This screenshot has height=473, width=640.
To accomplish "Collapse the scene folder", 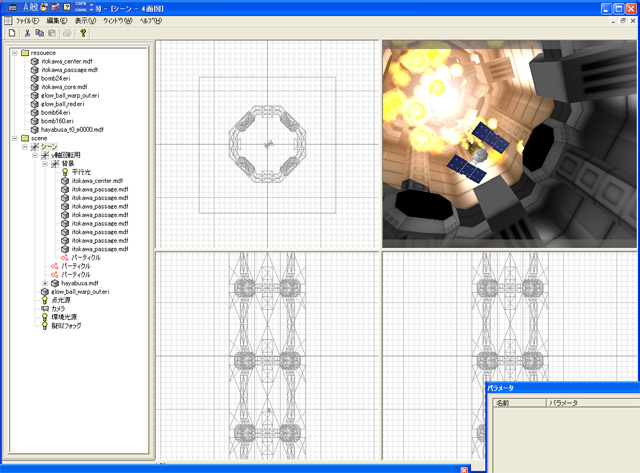I will (15, 138).
